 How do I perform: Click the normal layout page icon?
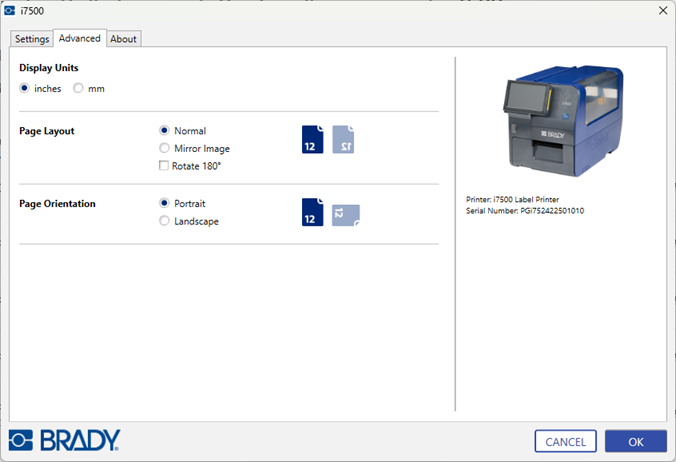[313, 140]
